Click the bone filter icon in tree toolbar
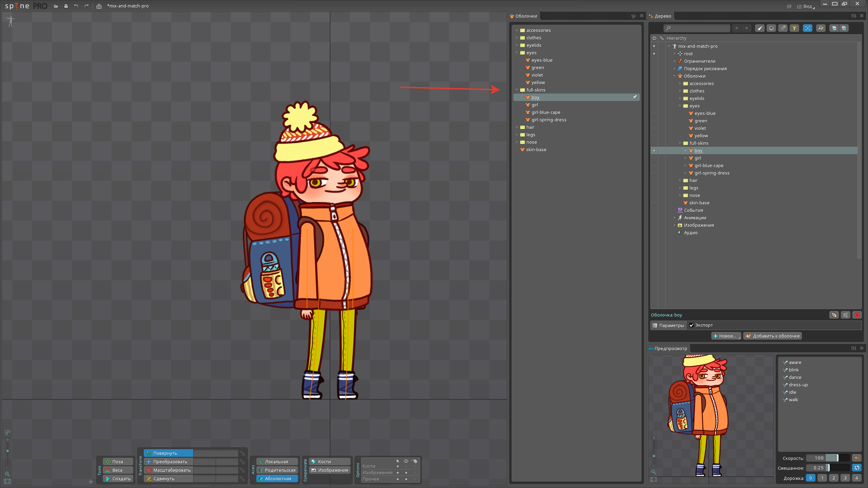Viewport: 868px width, 488px height. click(x=759, y=28)
